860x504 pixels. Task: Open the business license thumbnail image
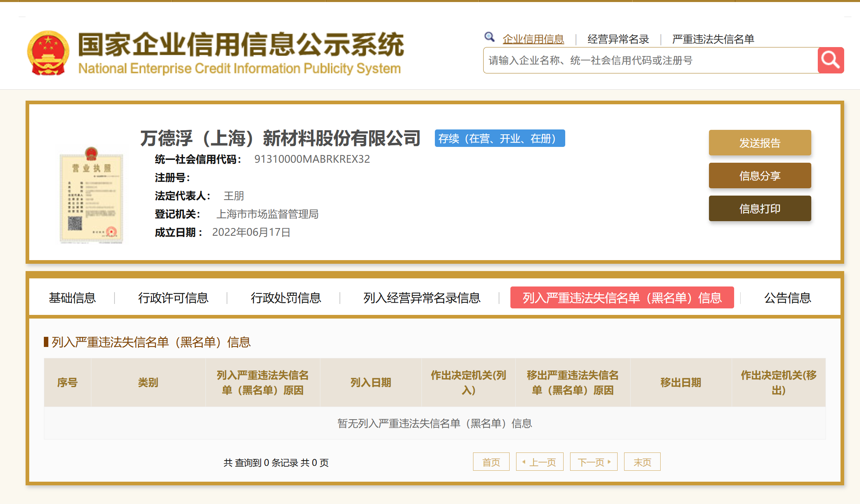pyautogui.click(x=91, y=196)
